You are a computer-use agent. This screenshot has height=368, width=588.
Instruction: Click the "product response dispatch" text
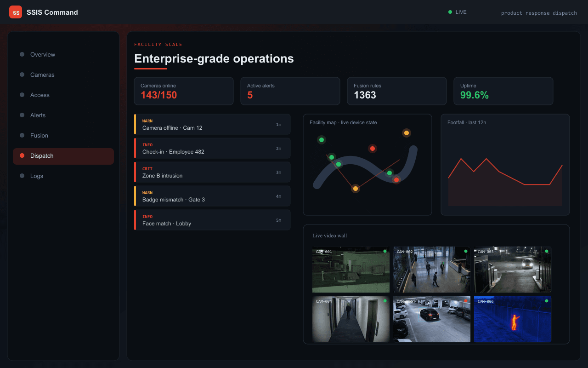(539, 13)
